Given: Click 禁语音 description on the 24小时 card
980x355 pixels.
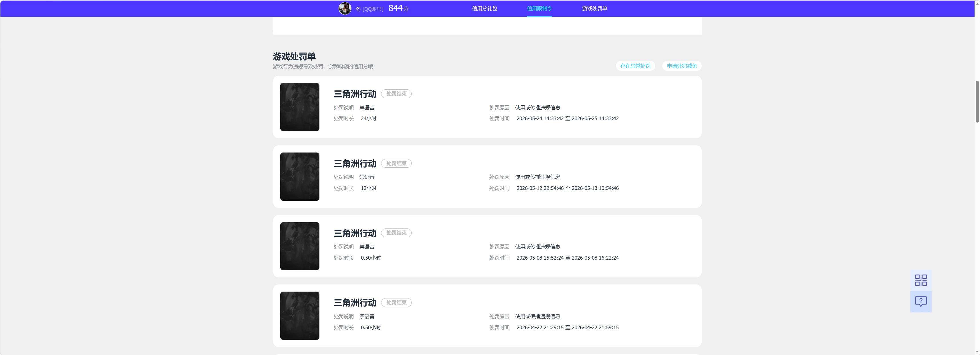Looking at the screenshot, I should [367, 108].
